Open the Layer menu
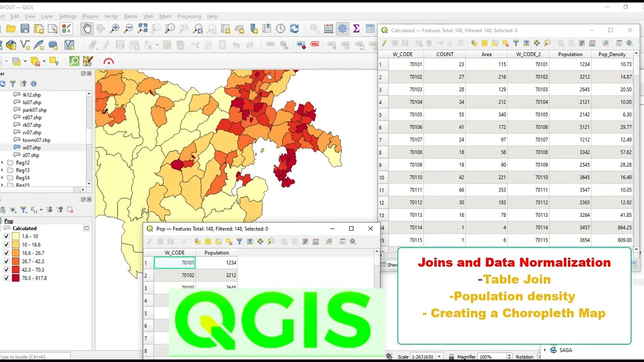The height and width of the screenshot is (362, 644). [x=47, y=16]
